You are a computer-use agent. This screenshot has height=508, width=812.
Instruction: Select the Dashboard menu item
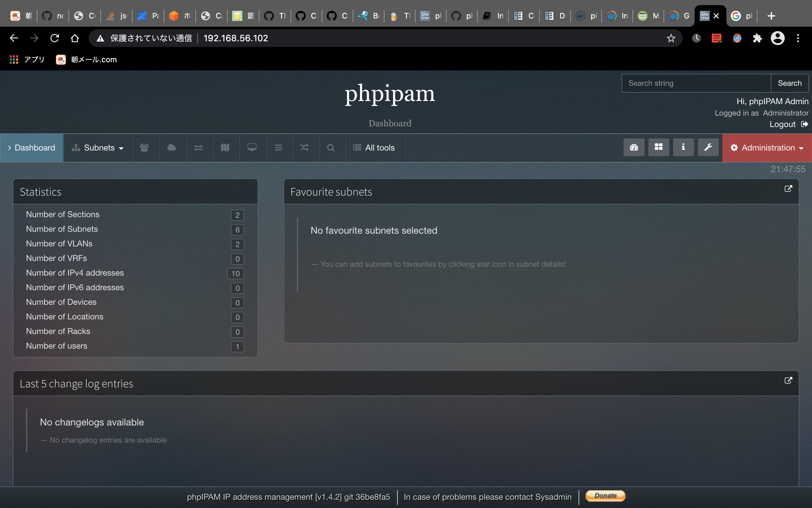(x=31, y=148)
